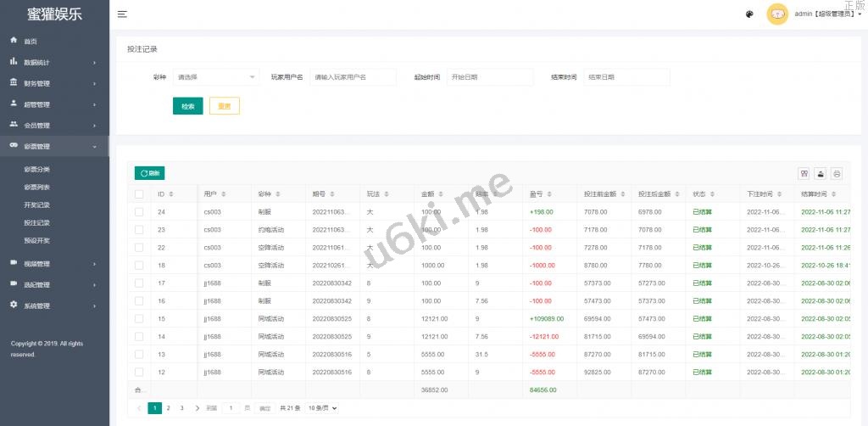This screenshot has height=426, width=868.
Task: Click the admin avatar image
Action: click(x=777, y=14)
